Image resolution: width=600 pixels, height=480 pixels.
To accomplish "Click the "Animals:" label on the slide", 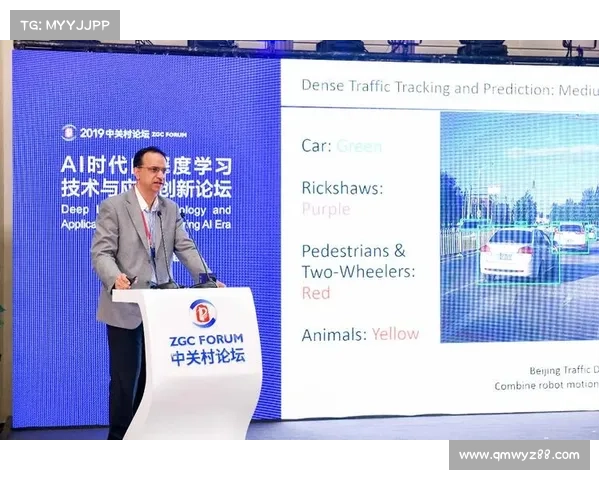I will (334, 335).
